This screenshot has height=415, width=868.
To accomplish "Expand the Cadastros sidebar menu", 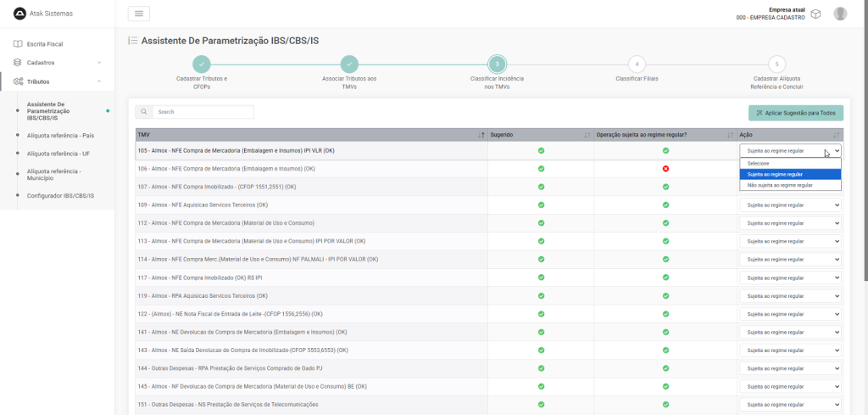I will [x=57, y=62].
